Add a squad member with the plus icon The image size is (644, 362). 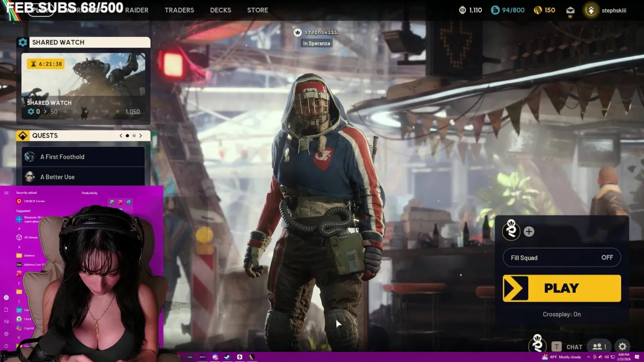point(529,231)
